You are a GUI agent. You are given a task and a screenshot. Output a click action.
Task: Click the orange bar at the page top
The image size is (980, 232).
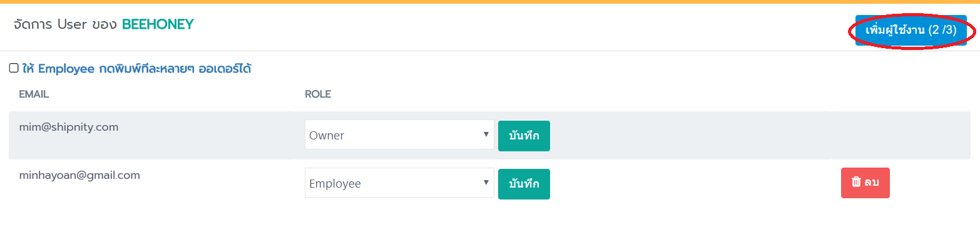pyautogui.click(x=490, y=2)
